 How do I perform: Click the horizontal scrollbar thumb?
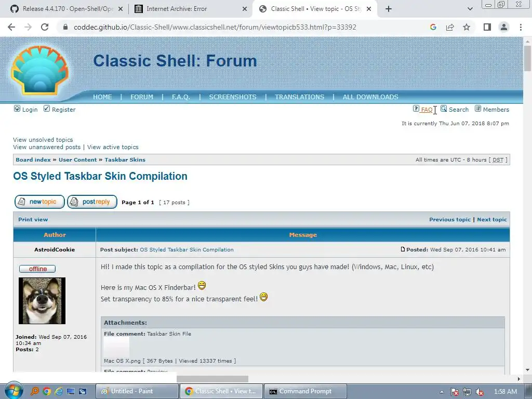point(212,379)
